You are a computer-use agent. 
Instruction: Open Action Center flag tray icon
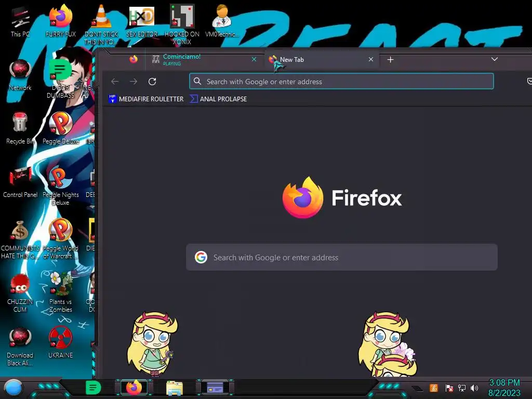click(x=449, y=388)
